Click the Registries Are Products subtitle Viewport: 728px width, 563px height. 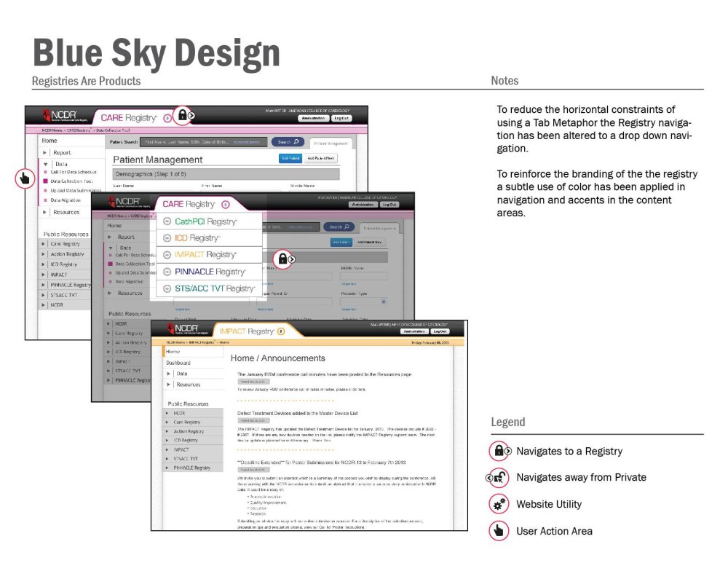point(87,82)
